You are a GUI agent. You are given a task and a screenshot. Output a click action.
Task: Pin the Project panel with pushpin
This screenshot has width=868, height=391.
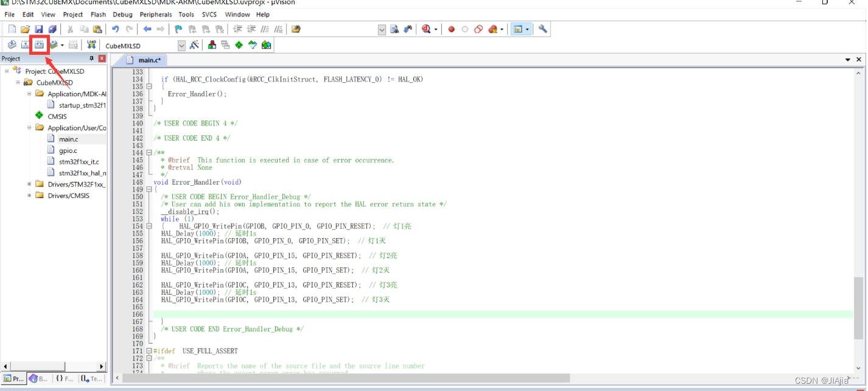(x=92, y=58)
